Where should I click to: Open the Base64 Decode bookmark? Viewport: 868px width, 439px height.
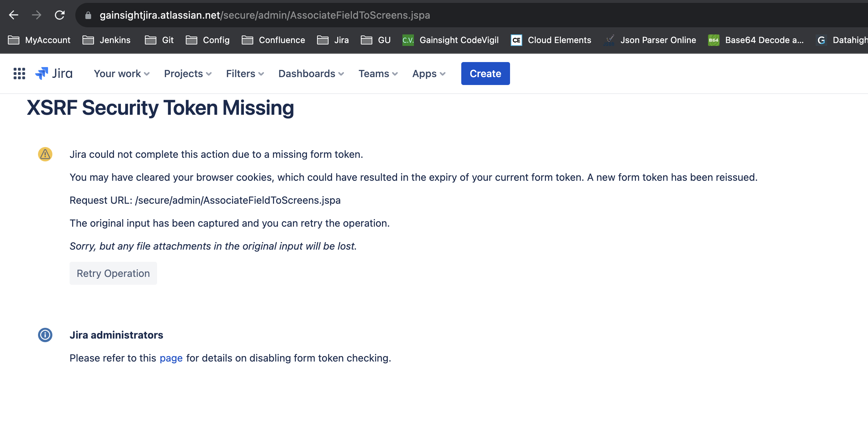point(756,40)
